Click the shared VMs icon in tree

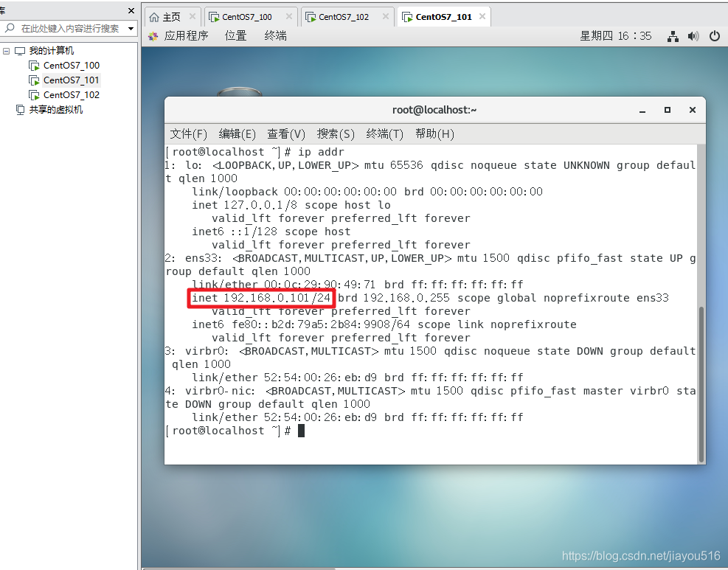(20, 110)
